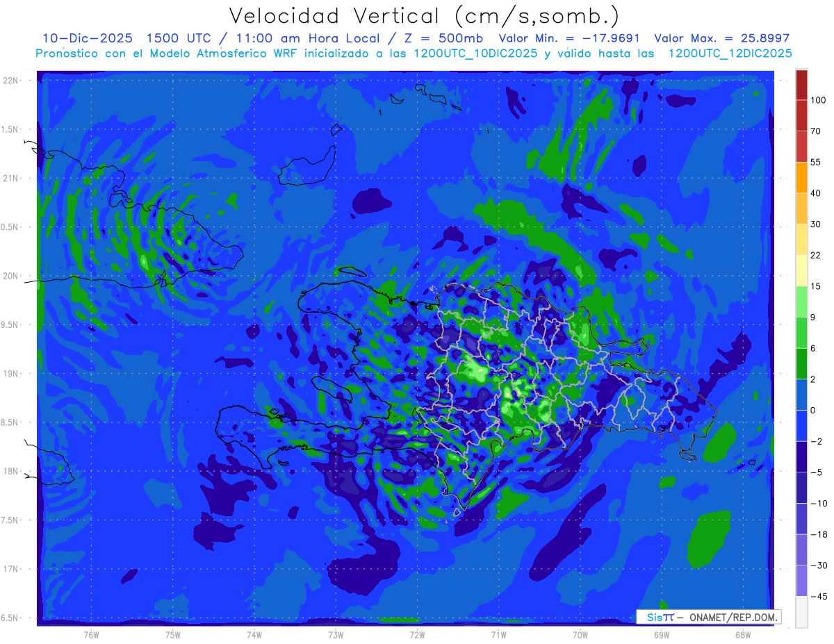Click the '-45' value on the color scale
Viewport: 834px width, 644px height.
pos(819,597)
